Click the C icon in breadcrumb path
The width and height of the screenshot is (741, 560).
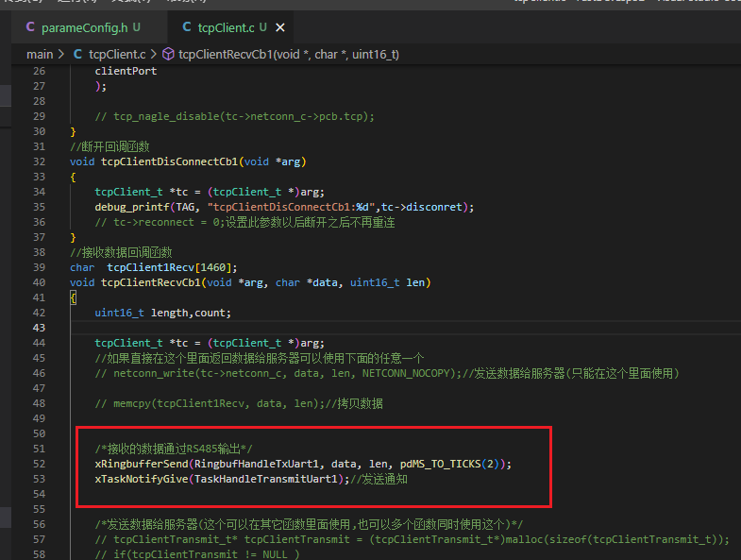[x=78, y=55]
